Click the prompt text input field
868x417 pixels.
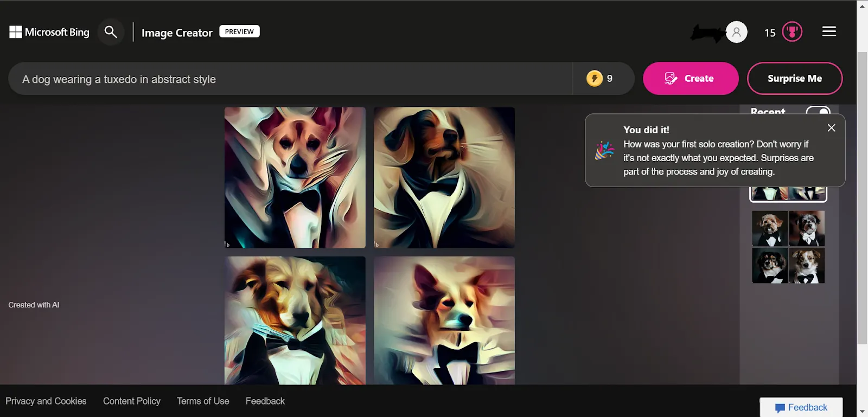293,79
